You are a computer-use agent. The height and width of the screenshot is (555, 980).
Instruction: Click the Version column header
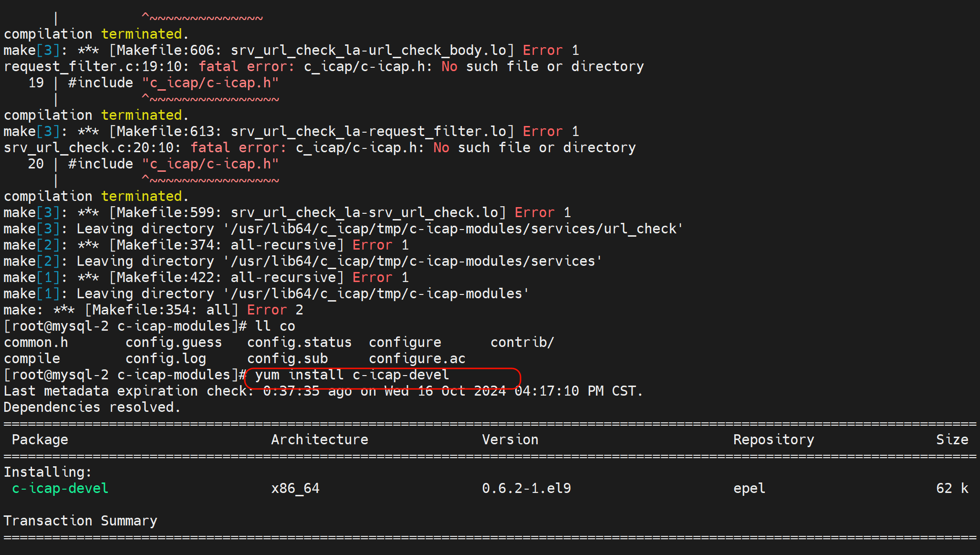click(x=510, y=440)
